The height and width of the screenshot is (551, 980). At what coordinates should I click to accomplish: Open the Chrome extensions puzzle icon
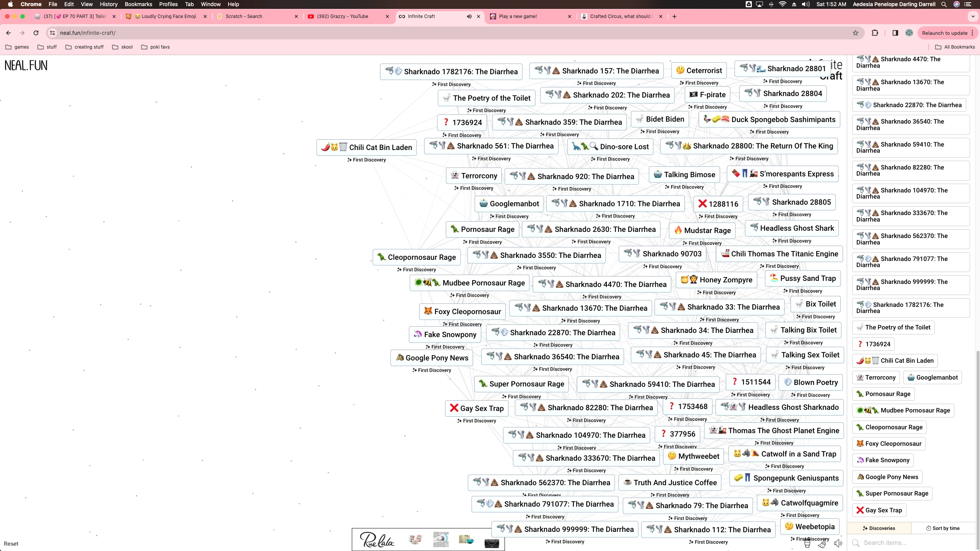(875, 33)
